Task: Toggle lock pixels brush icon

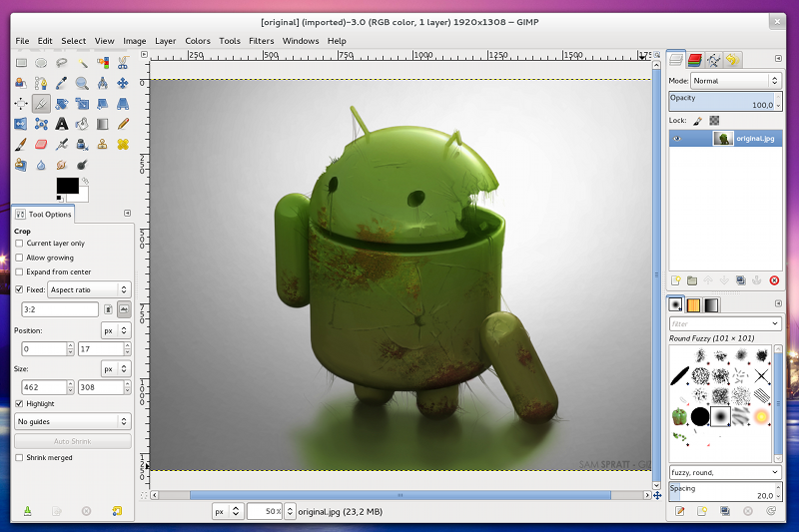Action: tap(697, 121)
